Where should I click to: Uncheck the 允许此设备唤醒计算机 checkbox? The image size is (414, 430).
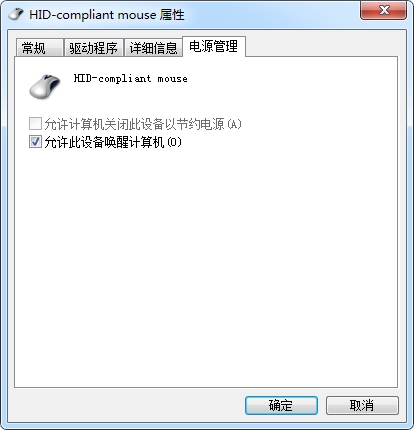tap(35, 142)
